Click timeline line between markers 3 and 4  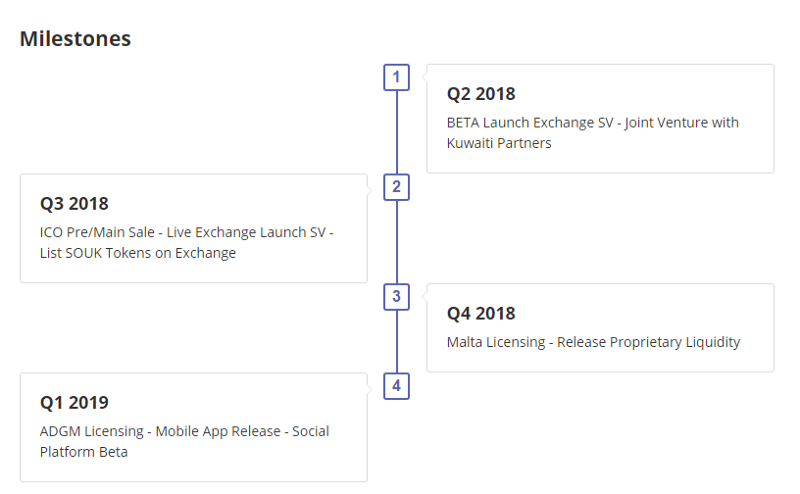pos(397,341)
